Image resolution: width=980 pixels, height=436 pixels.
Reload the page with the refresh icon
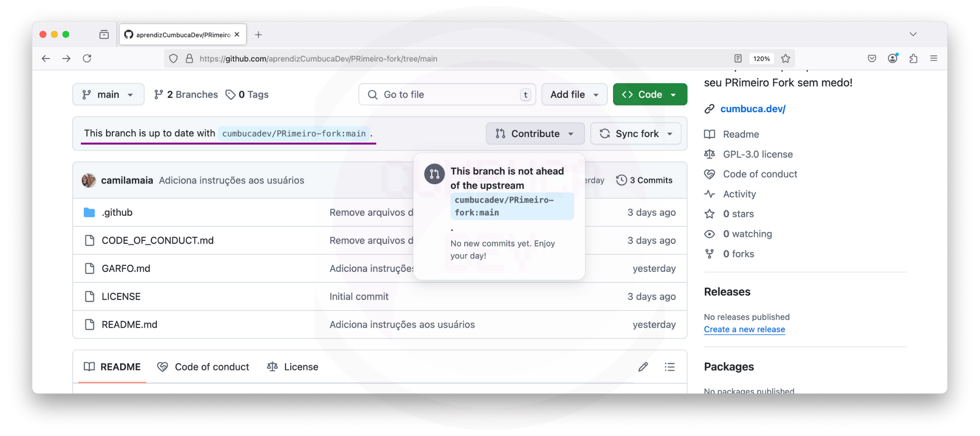87,58
